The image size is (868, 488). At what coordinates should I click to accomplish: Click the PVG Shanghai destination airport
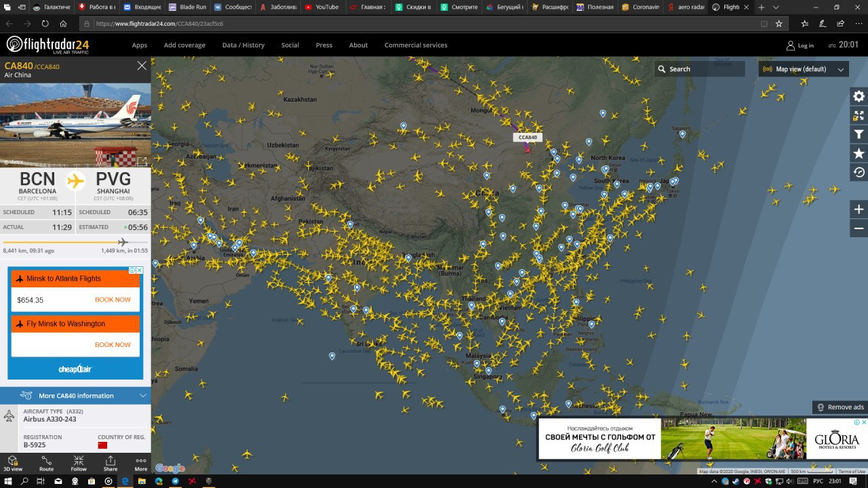113,183
